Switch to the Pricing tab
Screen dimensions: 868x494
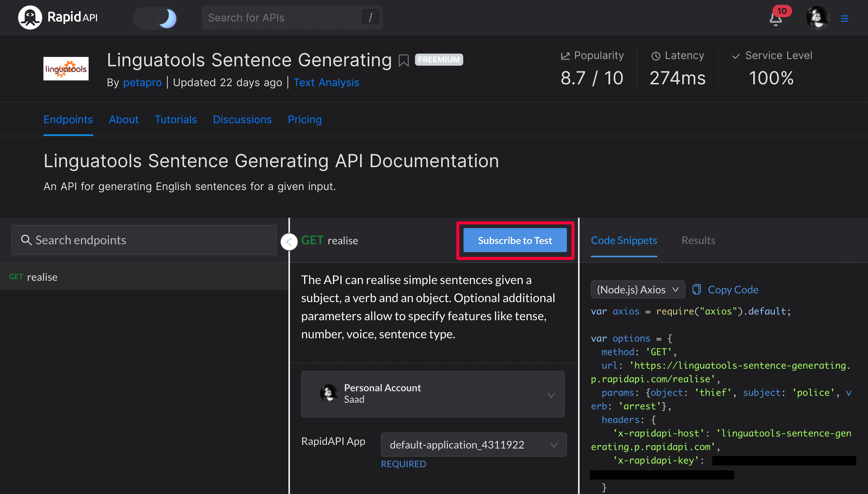(x=304, y=119)
